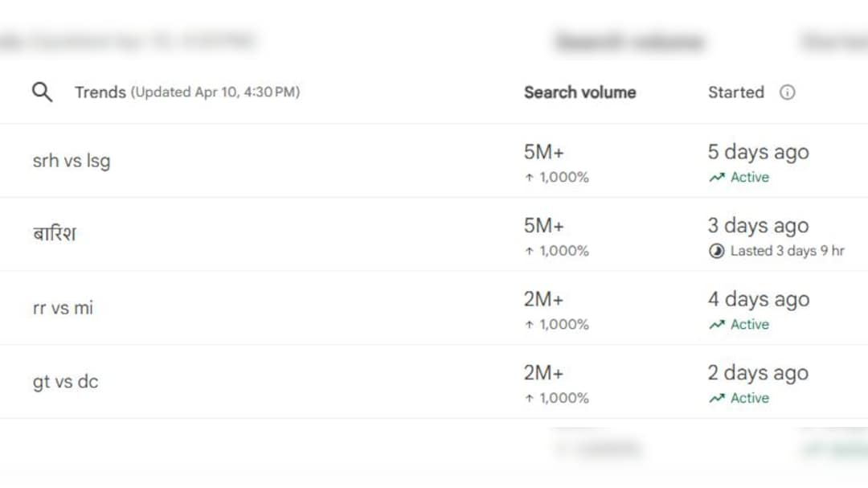Open the srh vs lsg trend
The width and height of the screenshot is (868, 488).
click(72, 161)
